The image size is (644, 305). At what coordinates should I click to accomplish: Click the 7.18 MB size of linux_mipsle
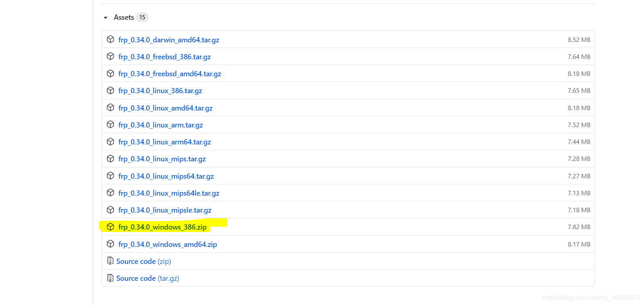click(579, 210)
